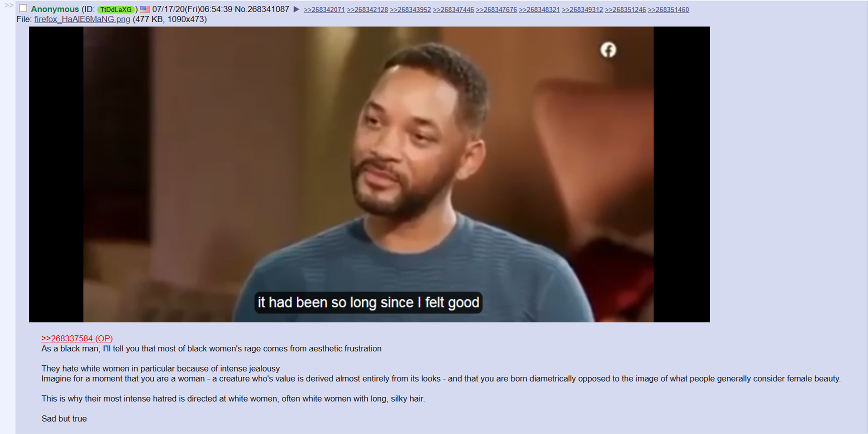The height and width of the screenshot is (434, 868).
Task: Click the green poster ID TtDdLaXG
Action: [x=116, y=10]
